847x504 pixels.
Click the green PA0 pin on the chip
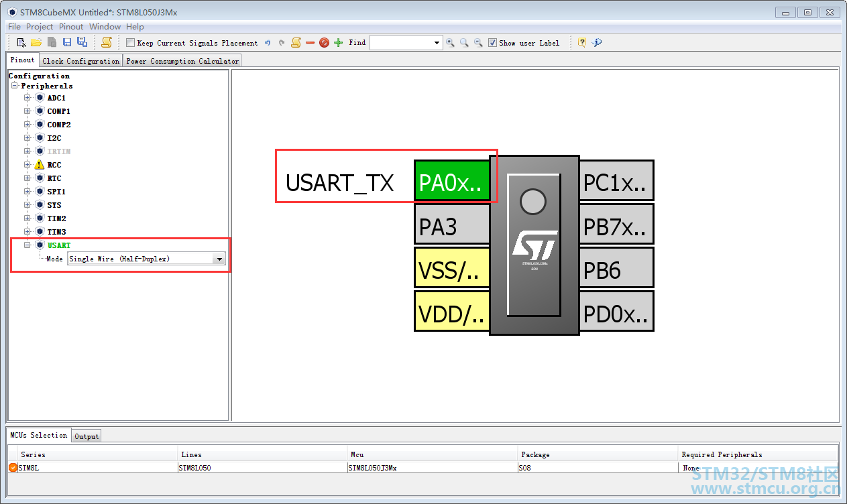click(x=452, y=181)
